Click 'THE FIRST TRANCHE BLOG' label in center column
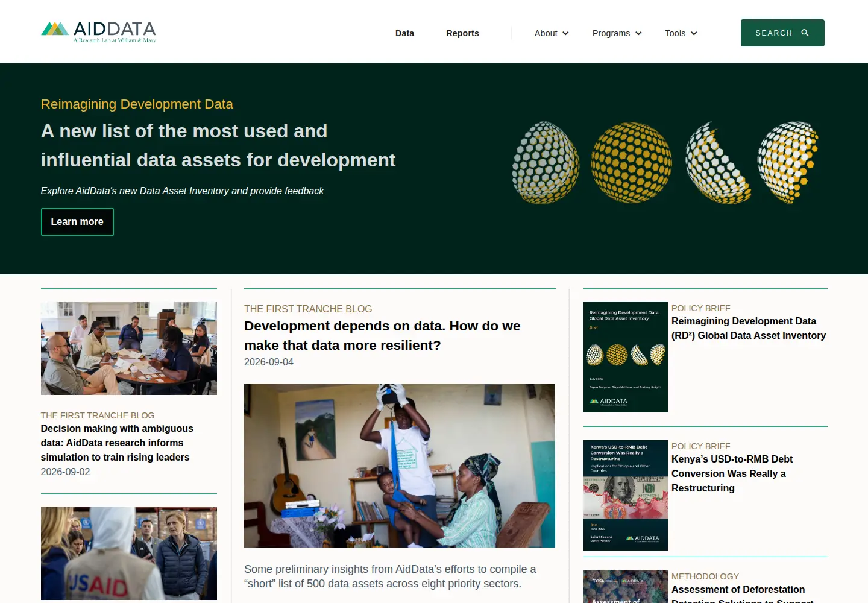 (x=308, y=309)
